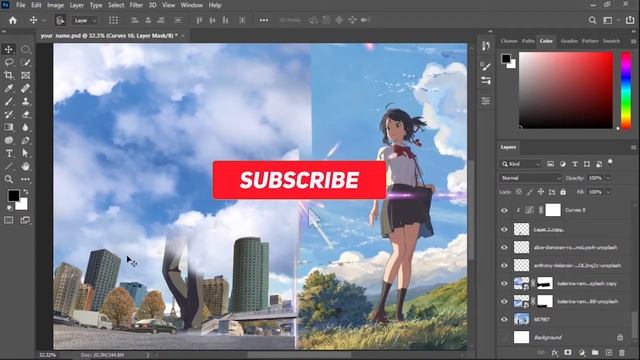640x360 pixels.
Task: Select the Eyedropper tool
Action: tap(9, 88)
